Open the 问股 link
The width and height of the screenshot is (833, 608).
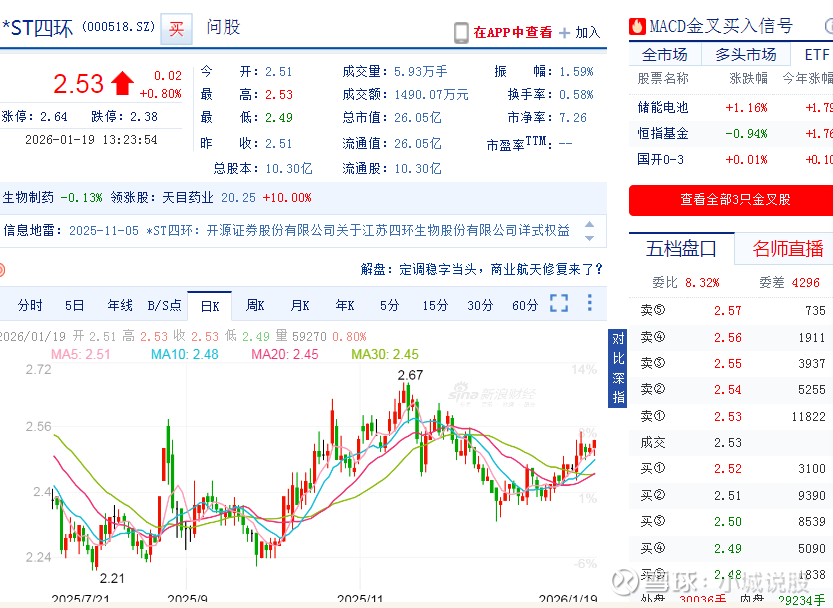coord(223,27)
